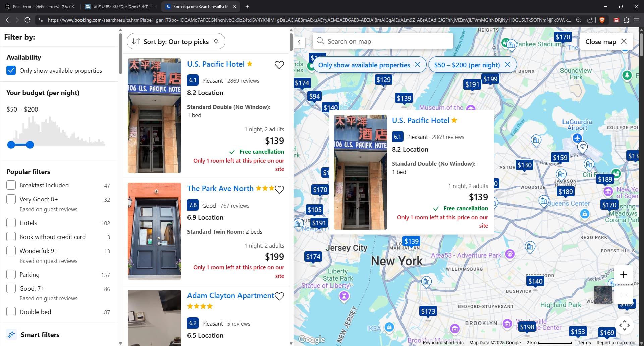
Task: Check the Breakfast included filter
Action: pos(11,185)
